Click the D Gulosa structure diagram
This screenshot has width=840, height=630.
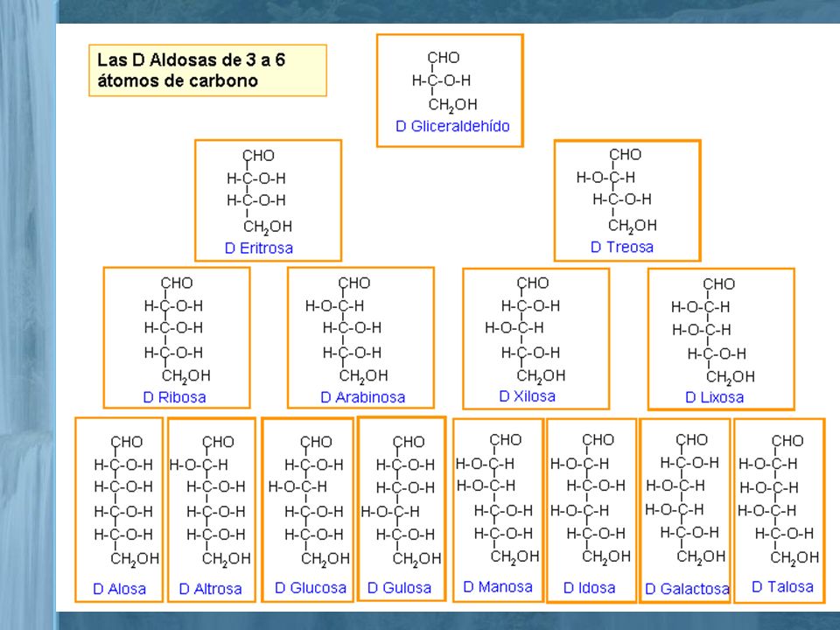tap(402, 501)
